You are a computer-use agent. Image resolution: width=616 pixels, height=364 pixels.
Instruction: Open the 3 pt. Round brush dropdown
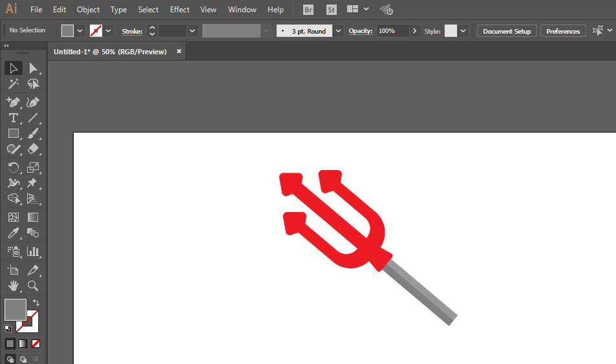pos(338,30)
